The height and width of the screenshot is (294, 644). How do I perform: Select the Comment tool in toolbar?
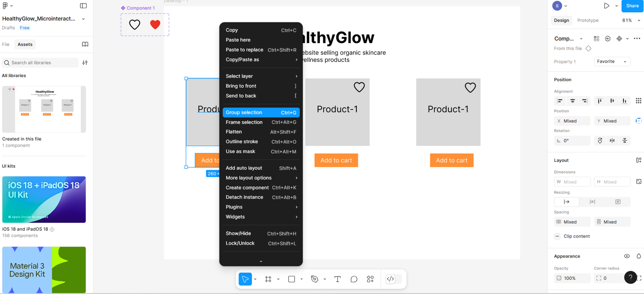click(x=354, y=279)
